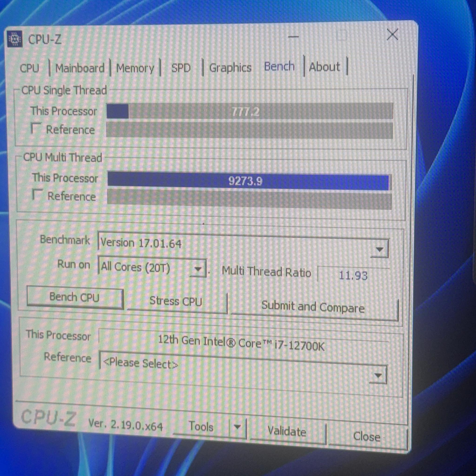Click the multi thread score bar 9273.9

249,181
